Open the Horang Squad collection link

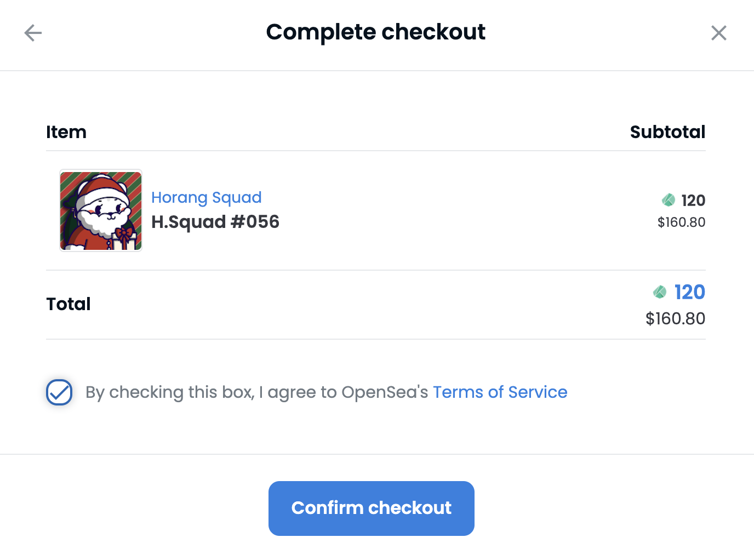click(x=206, y=197)
